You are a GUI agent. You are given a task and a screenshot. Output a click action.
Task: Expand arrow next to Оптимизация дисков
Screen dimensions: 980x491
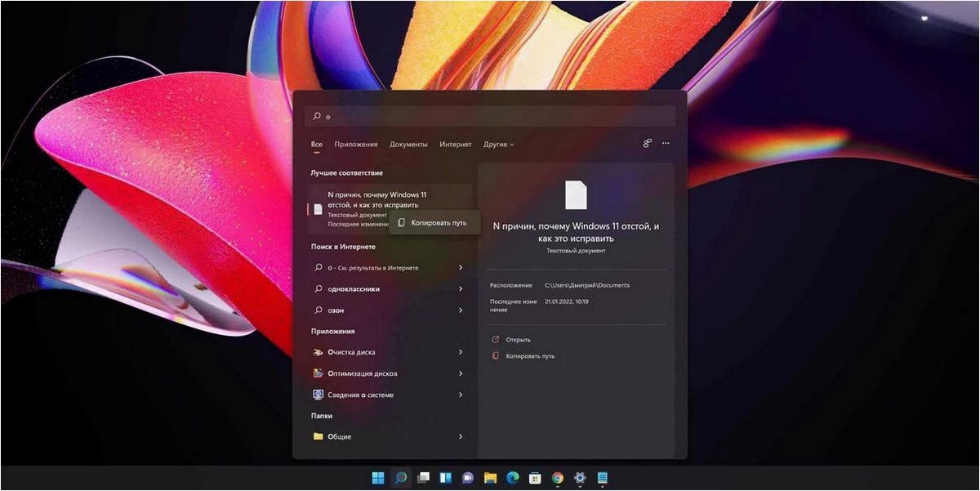coord(461,373)
